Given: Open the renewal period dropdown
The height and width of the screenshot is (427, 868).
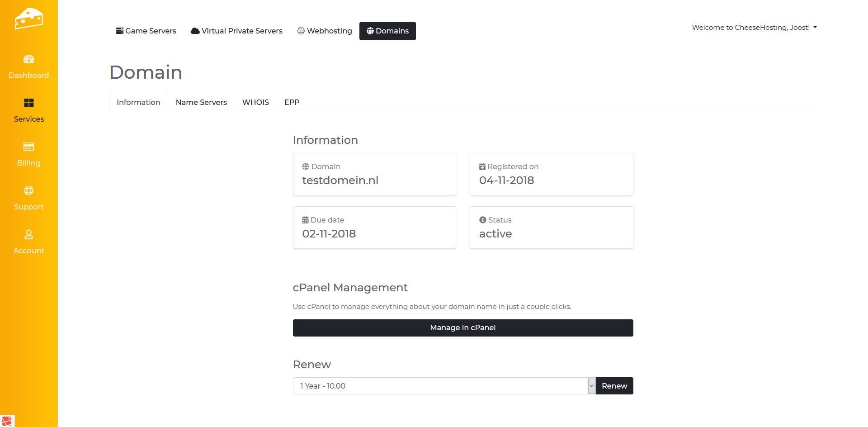Looking at the screenshot, I should click(x=444, y=386).
